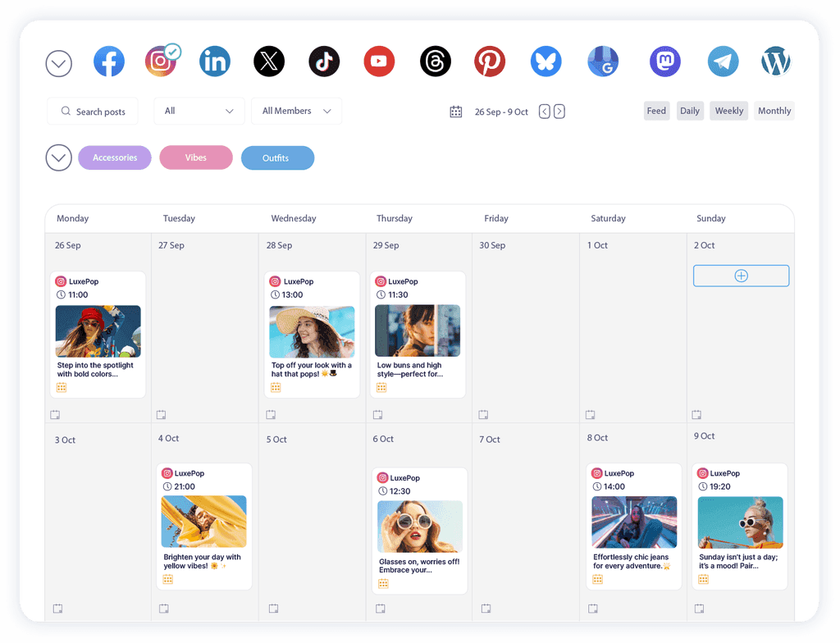Screen dimensions: 840x643
Task: Open the All posts filter dropdown
Action: click(x=199, y=111)
